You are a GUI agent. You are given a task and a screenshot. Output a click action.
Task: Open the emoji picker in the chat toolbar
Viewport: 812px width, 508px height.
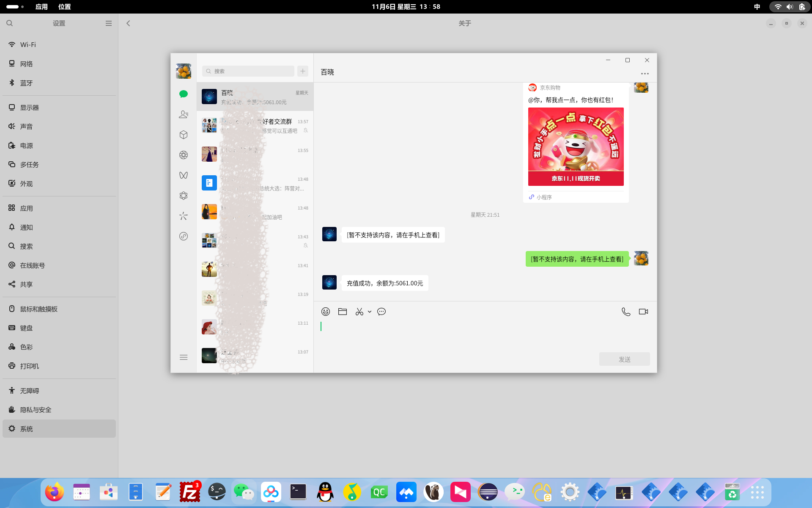pos(325,312)
